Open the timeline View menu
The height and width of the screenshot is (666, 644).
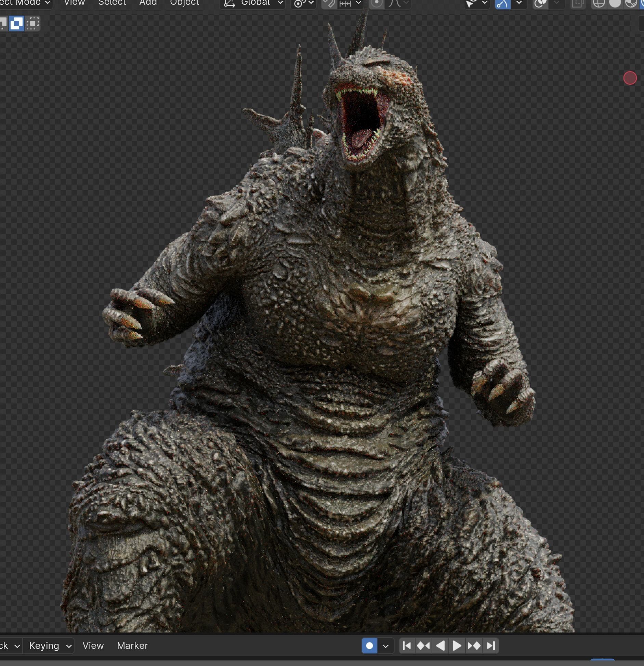[93, 646]
